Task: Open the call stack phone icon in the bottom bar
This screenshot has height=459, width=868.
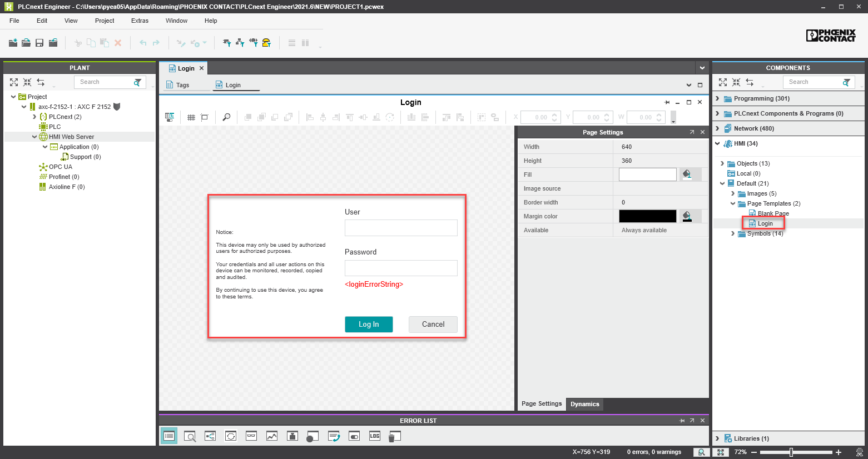Action: 334,436
